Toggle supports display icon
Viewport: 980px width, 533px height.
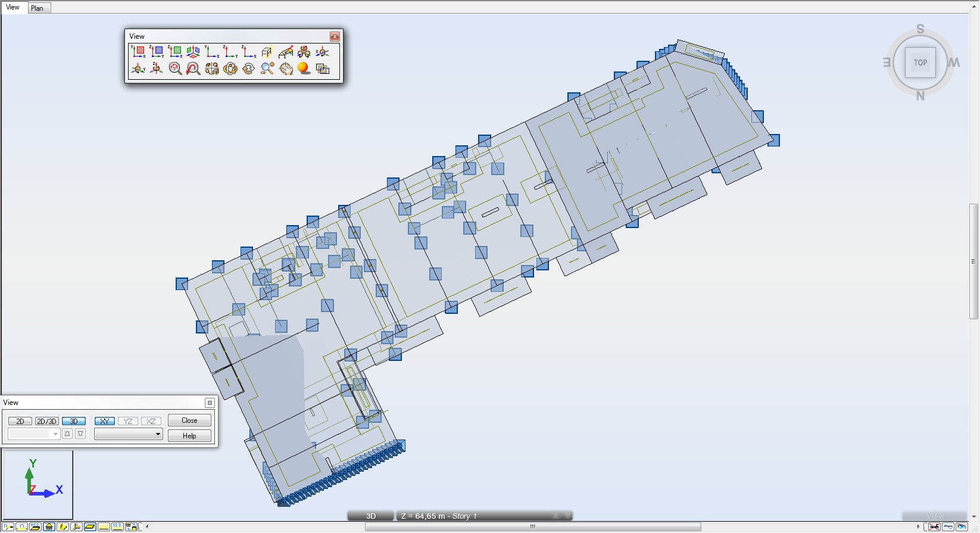(49, 526)
